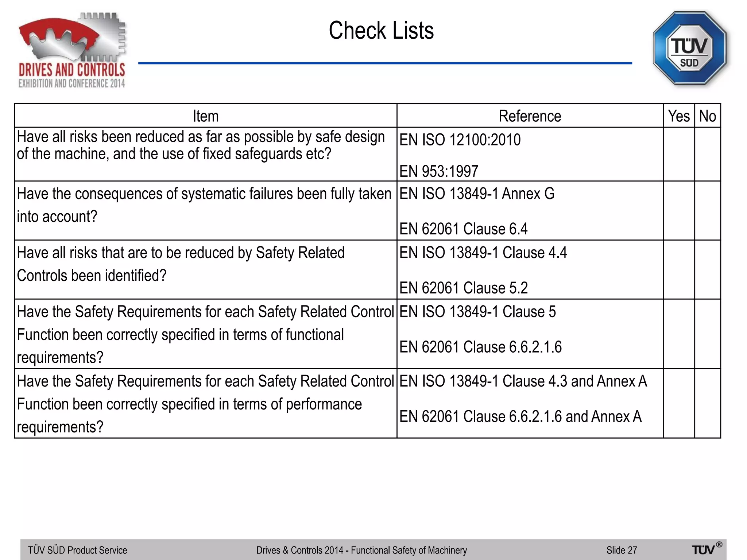
Task: Click the Drives and Controls gear logo
Action: [x=72, y=50]
